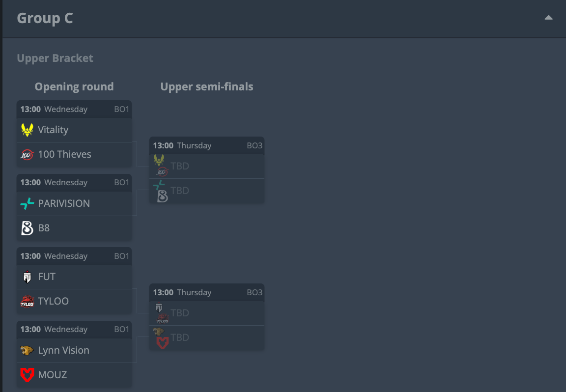Image resolution: width=566 pixels, height=392 pixels.
Task: Open the PARIVISION team link
Action: [64, 203]
